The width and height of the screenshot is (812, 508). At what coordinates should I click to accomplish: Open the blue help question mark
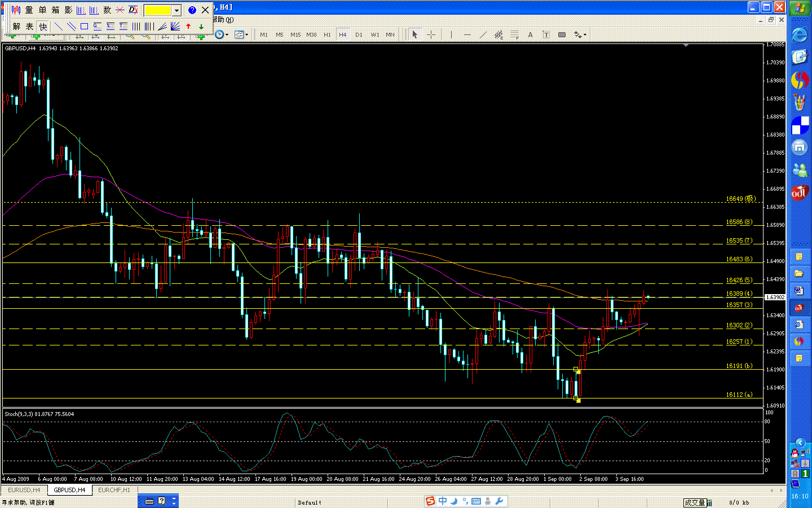click(192, 10)
